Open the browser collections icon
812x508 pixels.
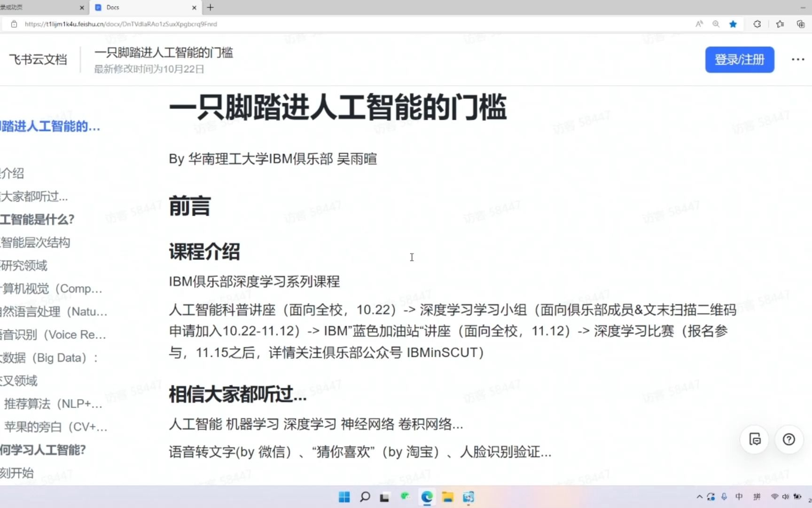pos(801,24)
